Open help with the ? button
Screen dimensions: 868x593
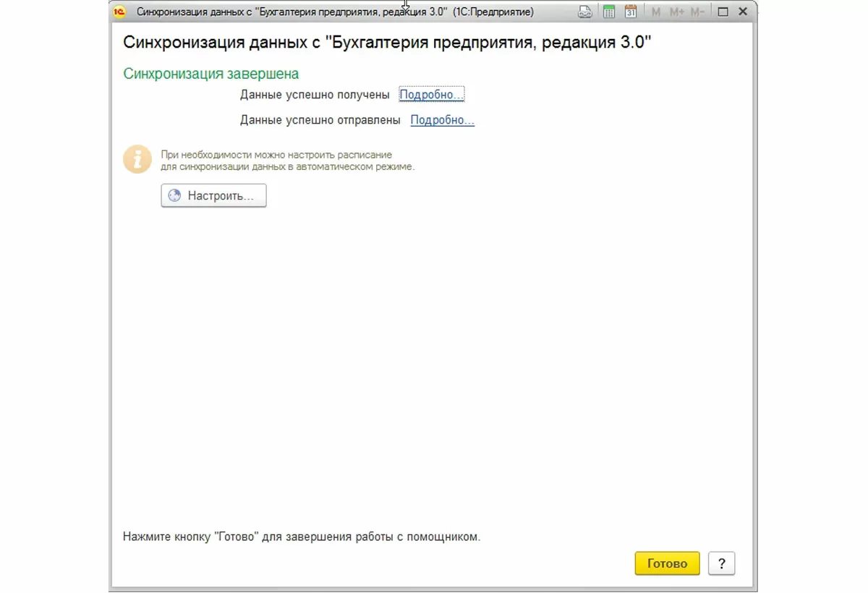722,563
